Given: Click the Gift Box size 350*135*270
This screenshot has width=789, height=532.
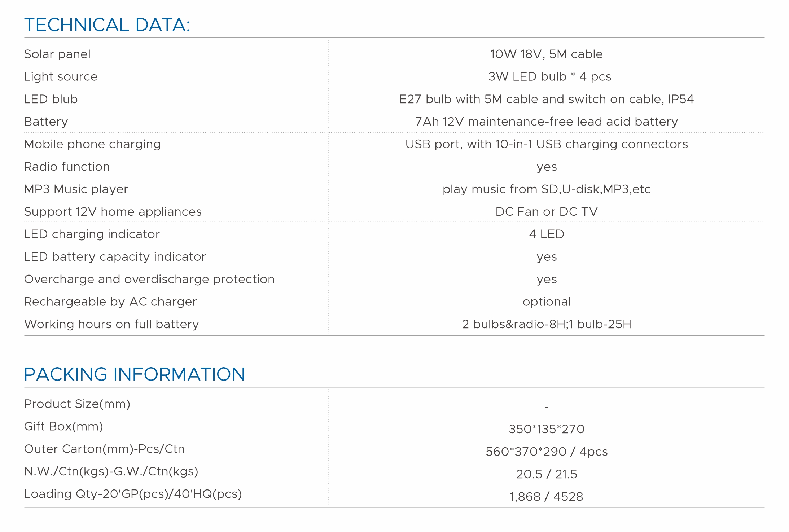Looking at the screenshot, I should coord(546,429).
